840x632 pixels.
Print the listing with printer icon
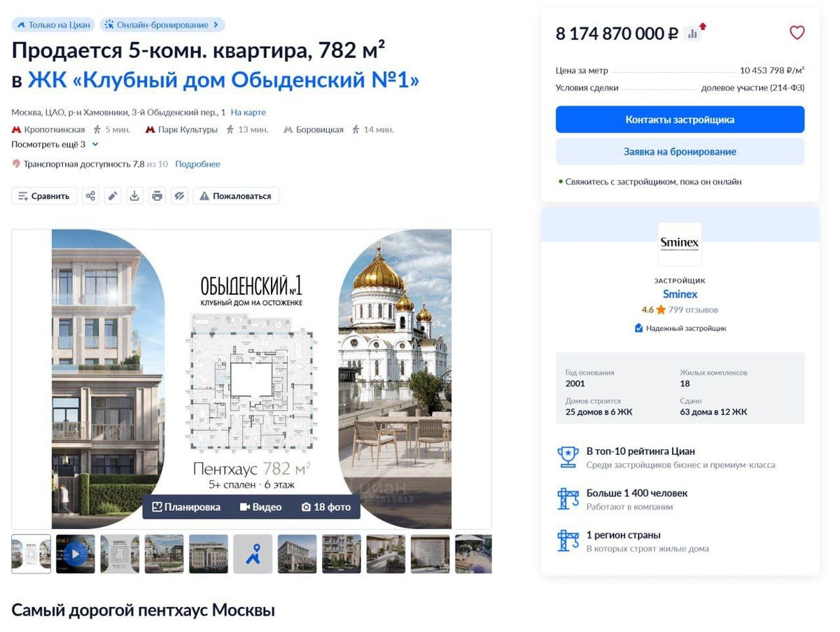pyautogui.click(x=157, y=196)
